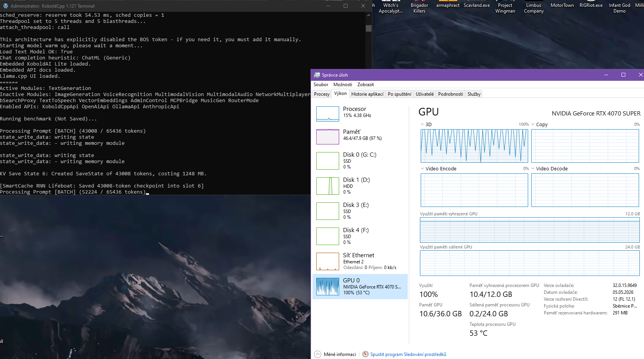The height and width of the screenshot is (359, 644).
Task: Click the Task Manager title bar icon
Action: (x=317, y=75)
